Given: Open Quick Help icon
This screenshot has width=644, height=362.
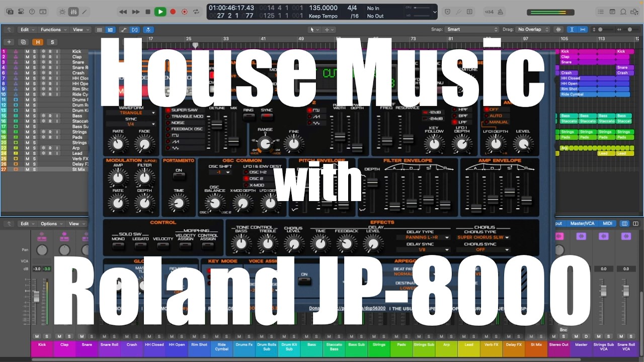Looking at the screenshot, I should click(32, 12).
